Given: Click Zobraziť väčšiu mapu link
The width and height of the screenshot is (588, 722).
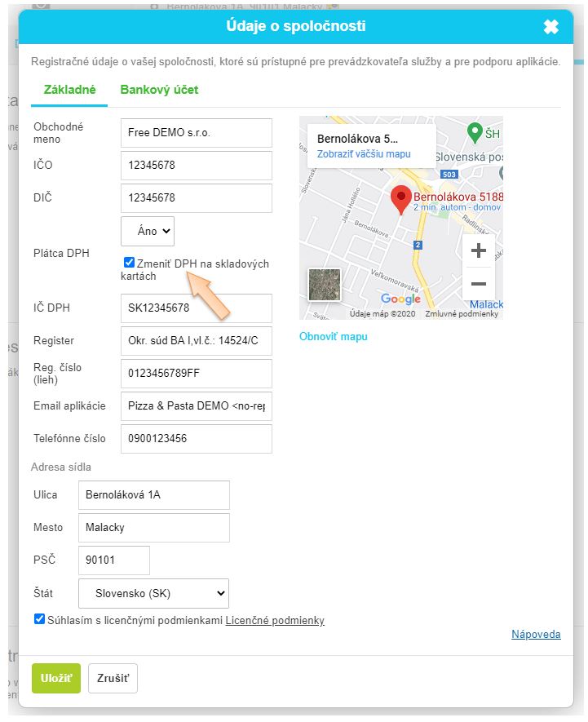Looking at the screenshot, I should pos(364,153).
